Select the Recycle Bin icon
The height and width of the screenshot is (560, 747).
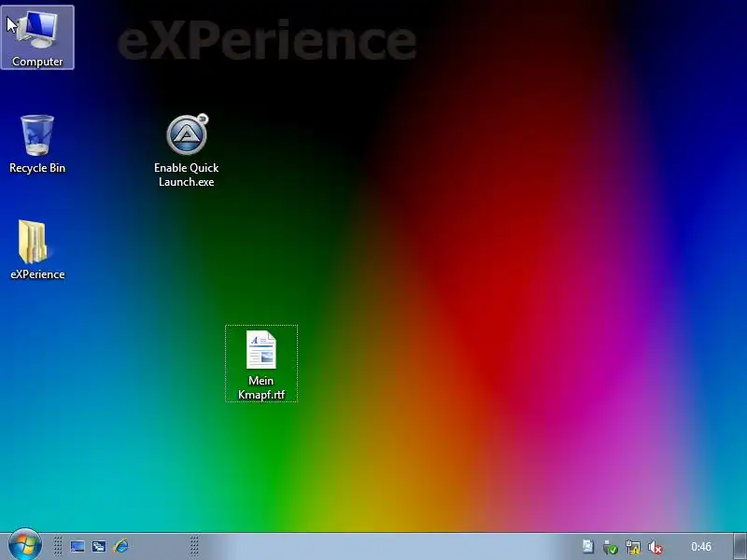37,144
